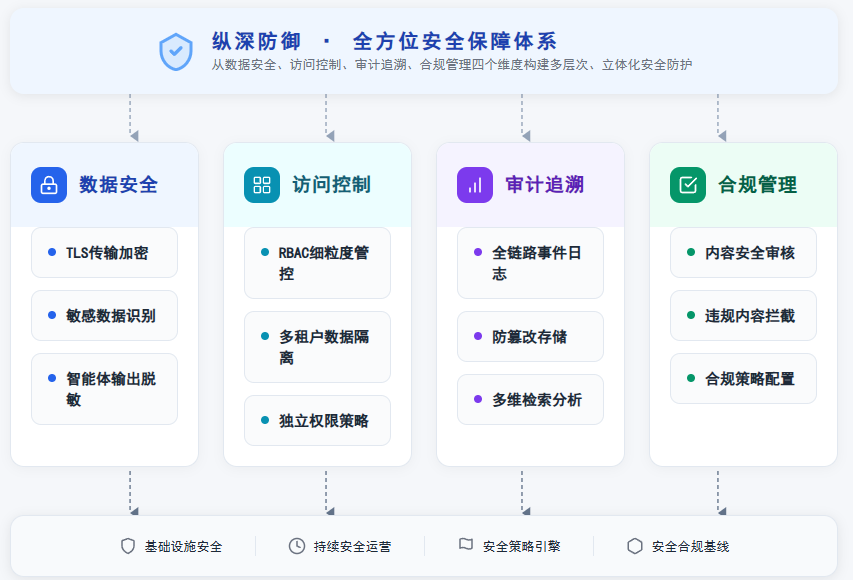
Task: Click the 安全策略引擎 label in the bottom bar
Action: click(x=522, y=546)
